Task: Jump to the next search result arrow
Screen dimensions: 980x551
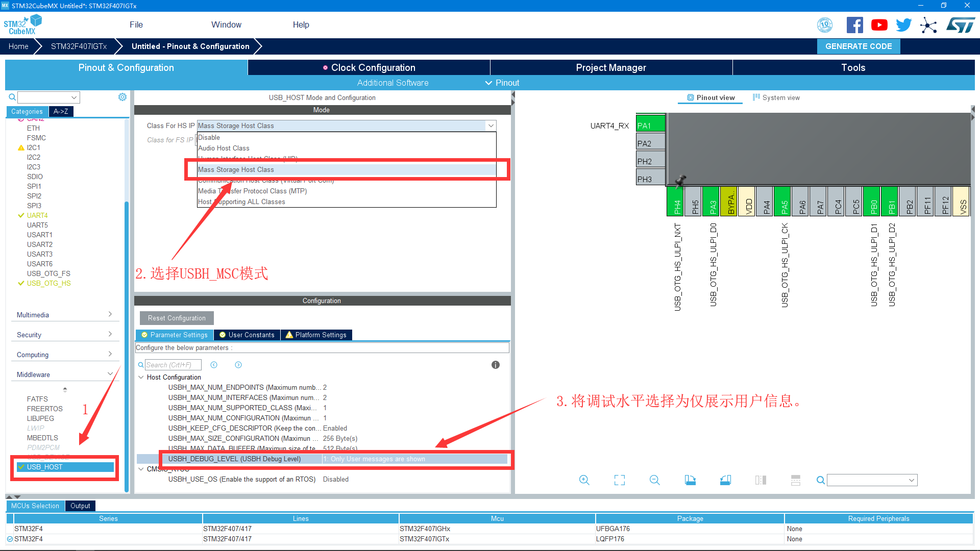Action: (x=238, y=365)
